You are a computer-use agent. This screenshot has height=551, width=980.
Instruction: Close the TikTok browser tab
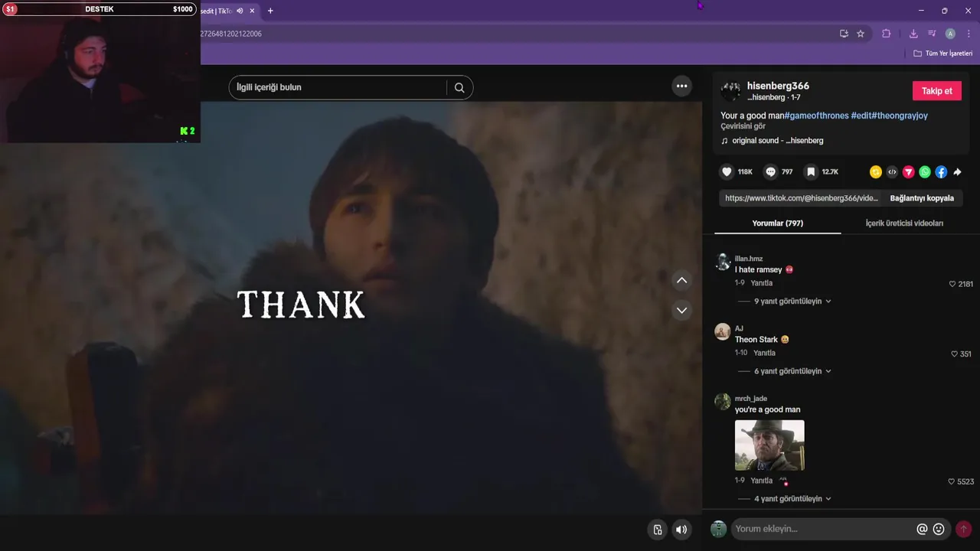(x=252, y=11)
